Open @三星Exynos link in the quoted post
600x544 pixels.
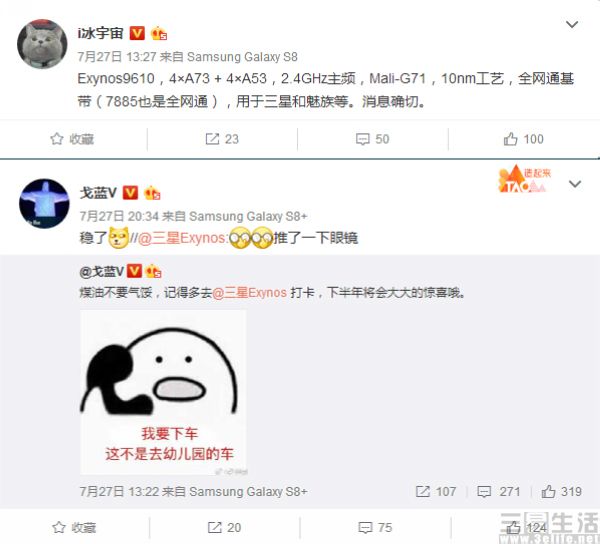(x=249, y=293)
